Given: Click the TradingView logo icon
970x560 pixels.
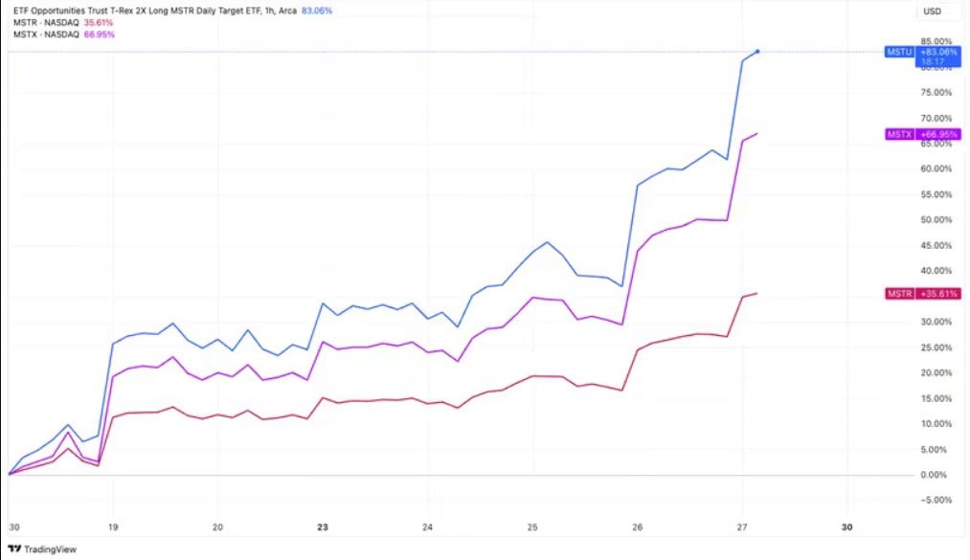Looking at the screenshot, I should 14,549.
